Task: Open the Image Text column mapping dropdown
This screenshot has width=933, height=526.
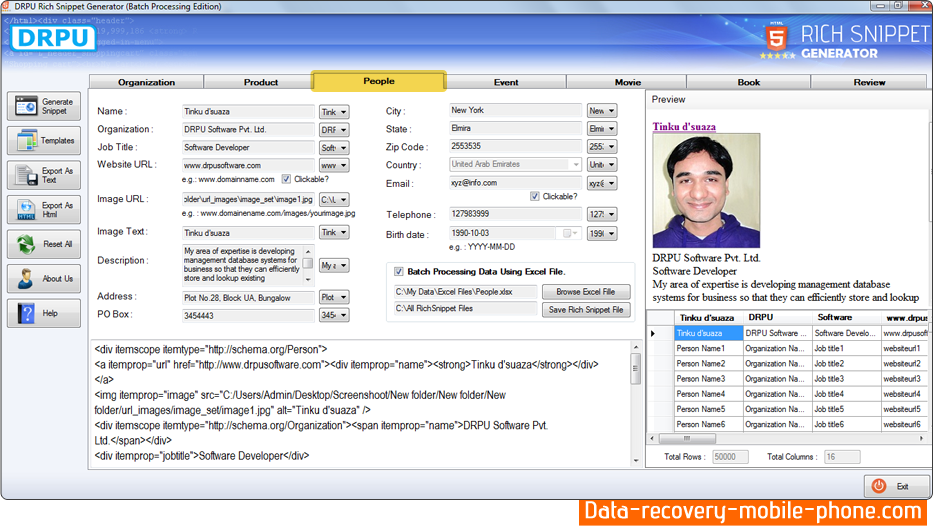Action: tap(334, 233)
